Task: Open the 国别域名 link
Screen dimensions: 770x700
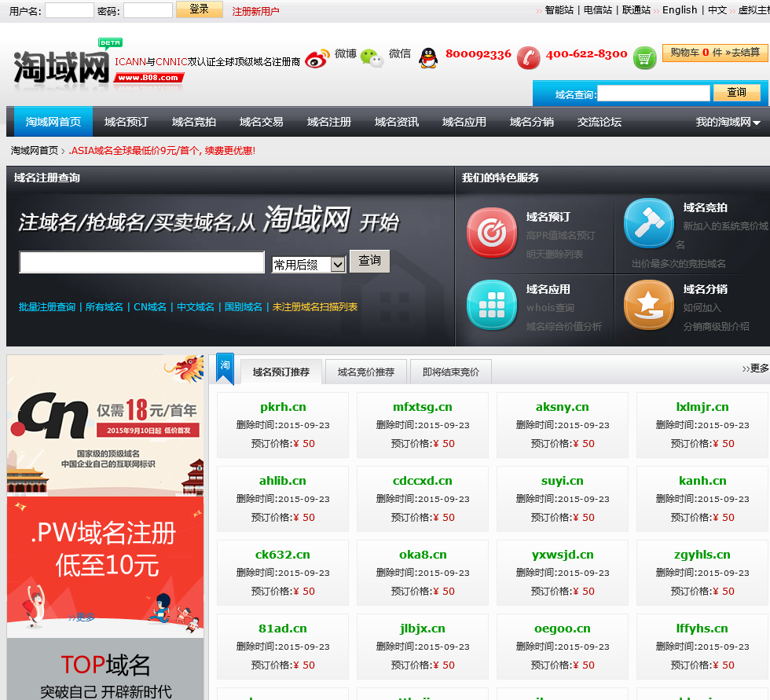Action: click(x=244, y=307)
